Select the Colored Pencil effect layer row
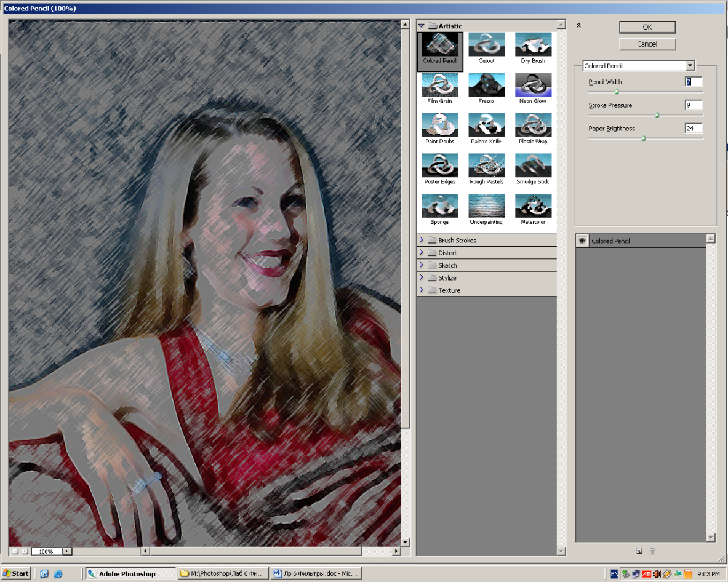The height and width of the screenshot is (582, 728). click(641, 241)
